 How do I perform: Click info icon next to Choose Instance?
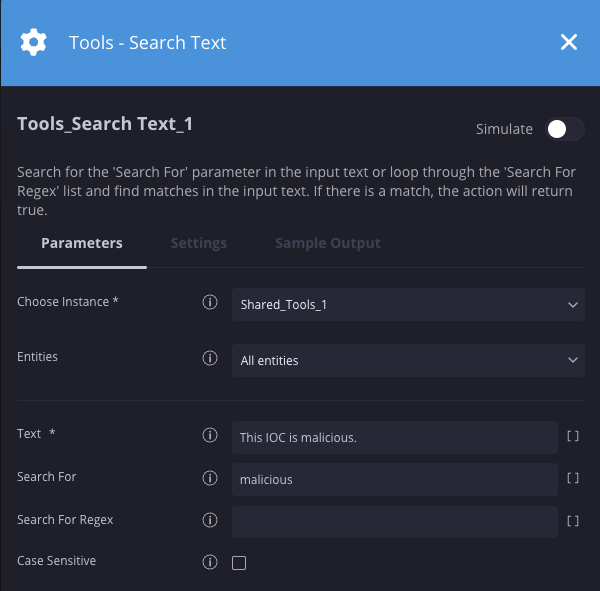pyautogui.click(x=210, y=302)
